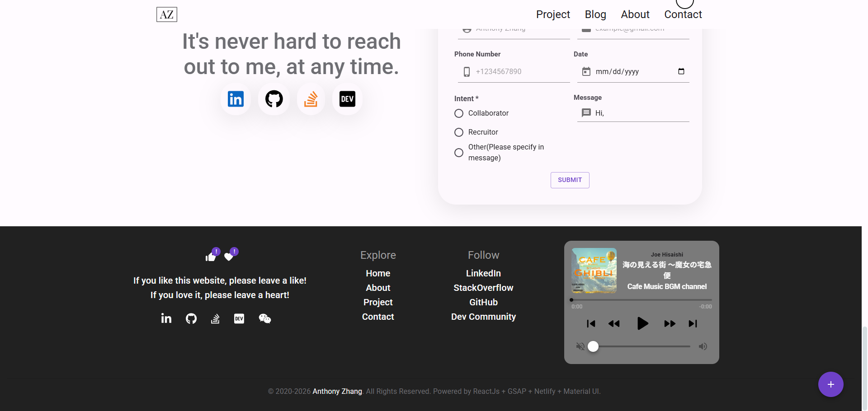Rewind the music player track
868x411 pixels.
click(614, 323)
